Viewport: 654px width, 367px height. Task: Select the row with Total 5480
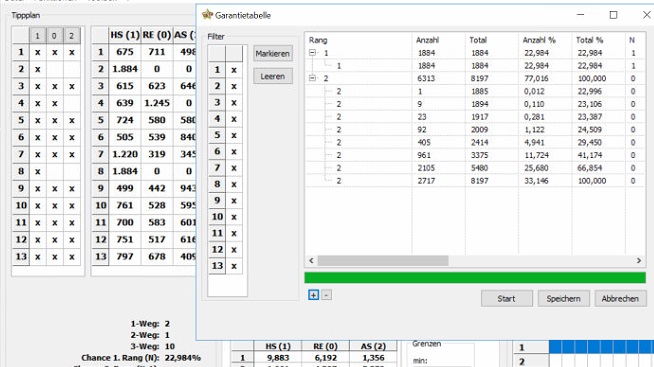(475, 168)
